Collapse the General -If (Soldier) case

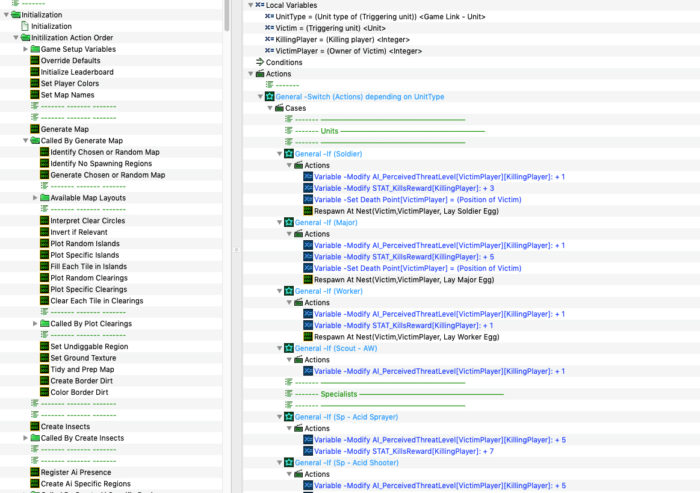pyautogui.click(x=279, y=154)
